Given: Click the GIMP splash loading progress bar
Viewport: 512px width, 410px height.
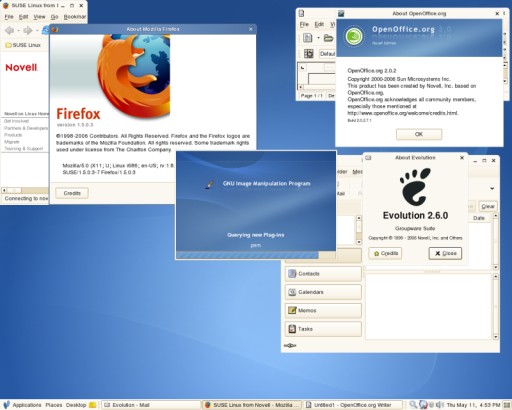Looking at the screenshot, I should tap(256, 255).
